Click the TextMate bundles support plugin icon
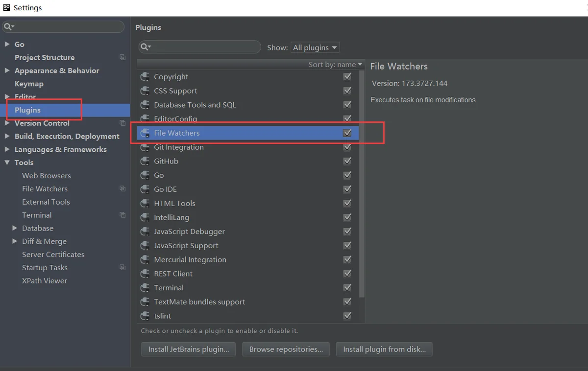 [145, 302]
